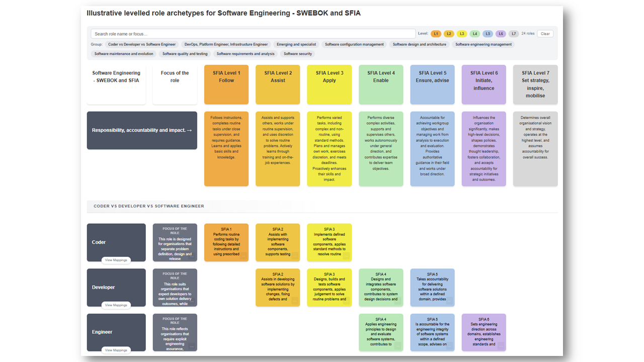Expand the Developer SFIA 4 card ellipsis
Screen dimensions: 644x362
click(x=397, y=301)
